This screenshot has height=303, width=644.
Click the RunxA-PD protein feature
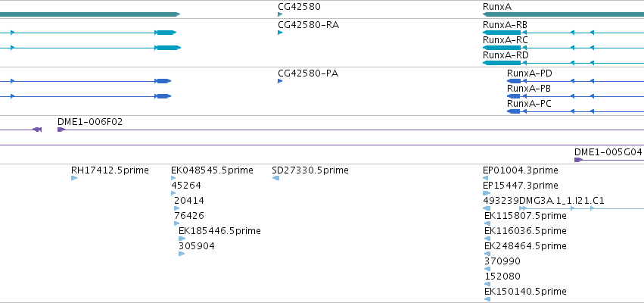coord(514,81)
